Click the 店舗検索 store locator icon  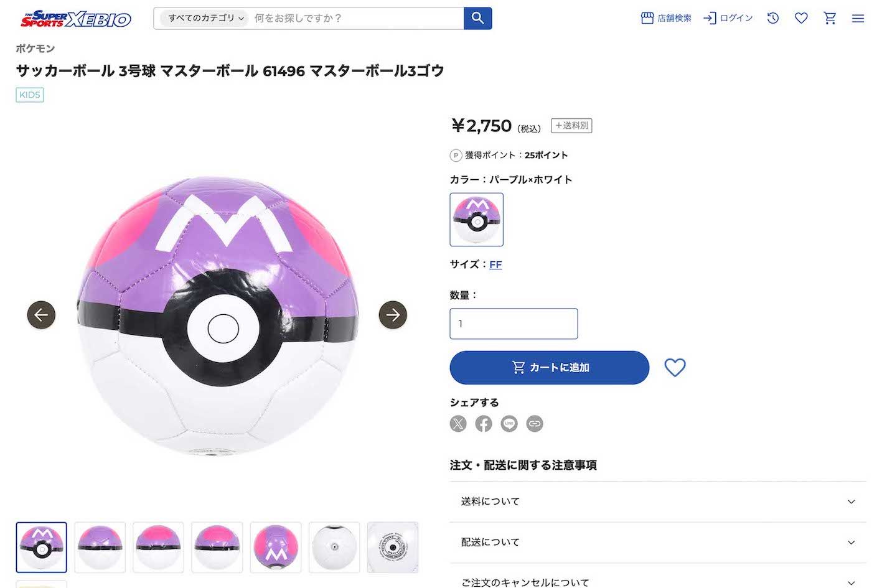665,18
